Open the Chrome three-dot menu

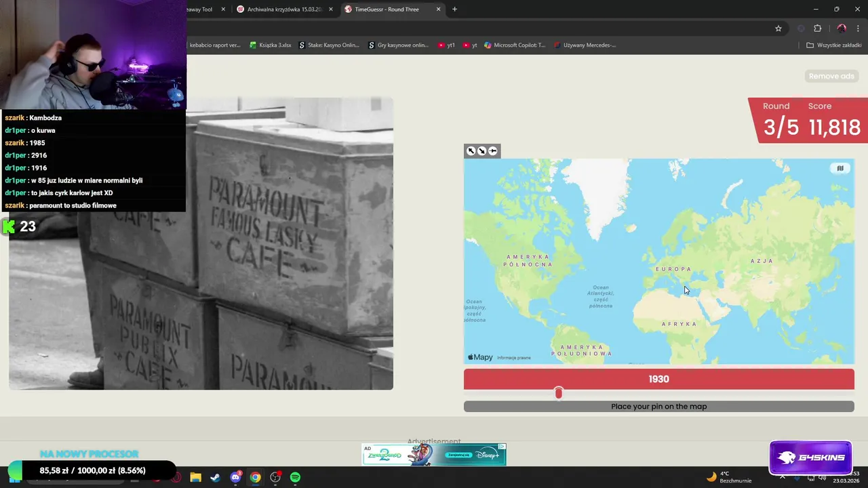pyautogui.click(x=859, y=28)
